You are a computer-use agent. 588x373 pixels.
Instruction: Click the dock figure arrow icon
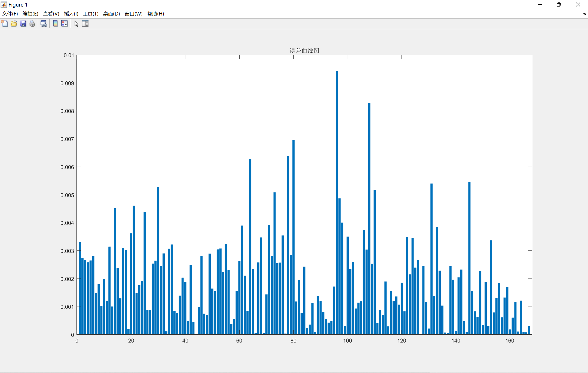[585, 14]
